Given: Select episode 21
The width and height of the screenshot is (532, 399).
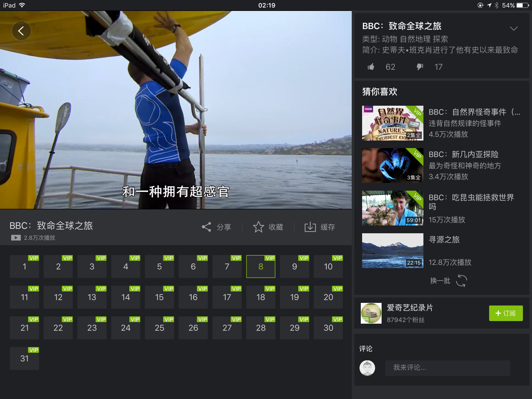Looking at the screenshot, I should (x=24, y=328).
